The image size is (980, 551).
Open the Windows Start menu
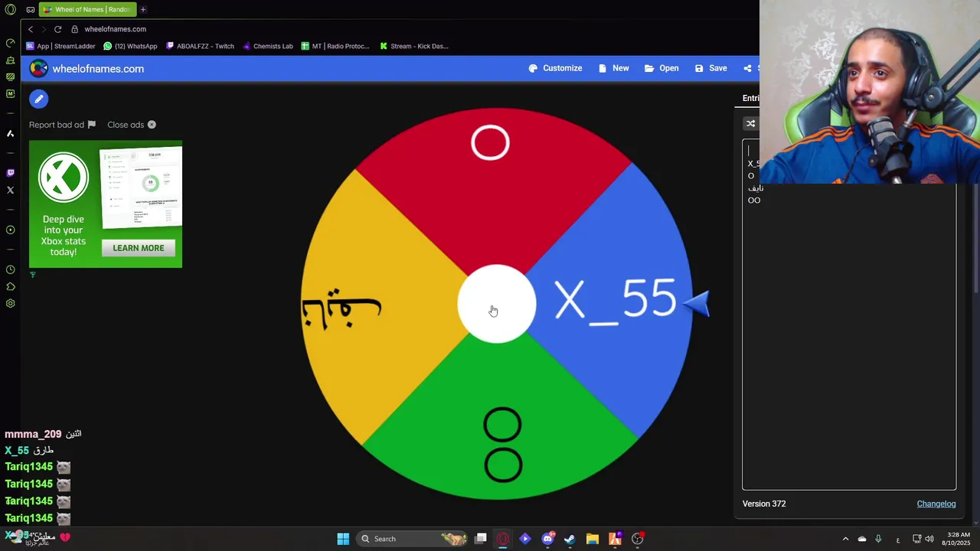pos(343,539)
